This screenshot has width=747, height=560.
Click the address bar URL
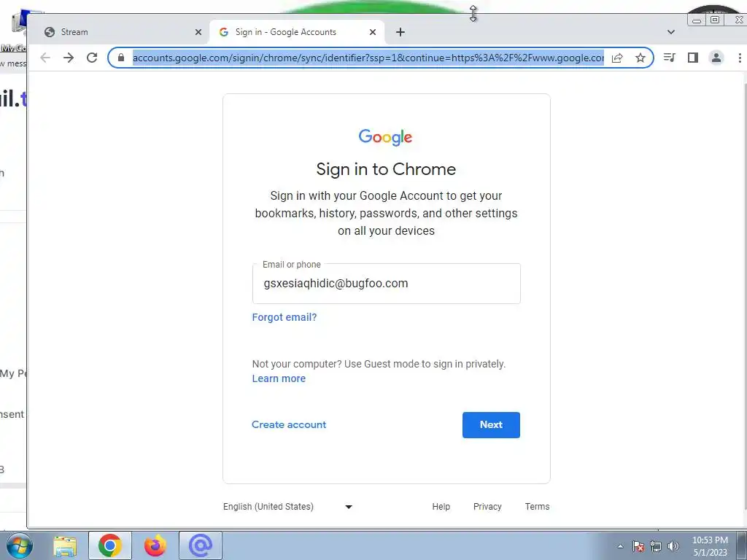[368, 58]
